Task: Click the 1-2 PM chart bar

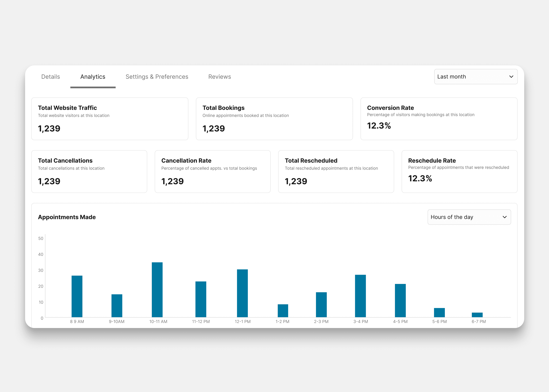Action: point(283,311)
